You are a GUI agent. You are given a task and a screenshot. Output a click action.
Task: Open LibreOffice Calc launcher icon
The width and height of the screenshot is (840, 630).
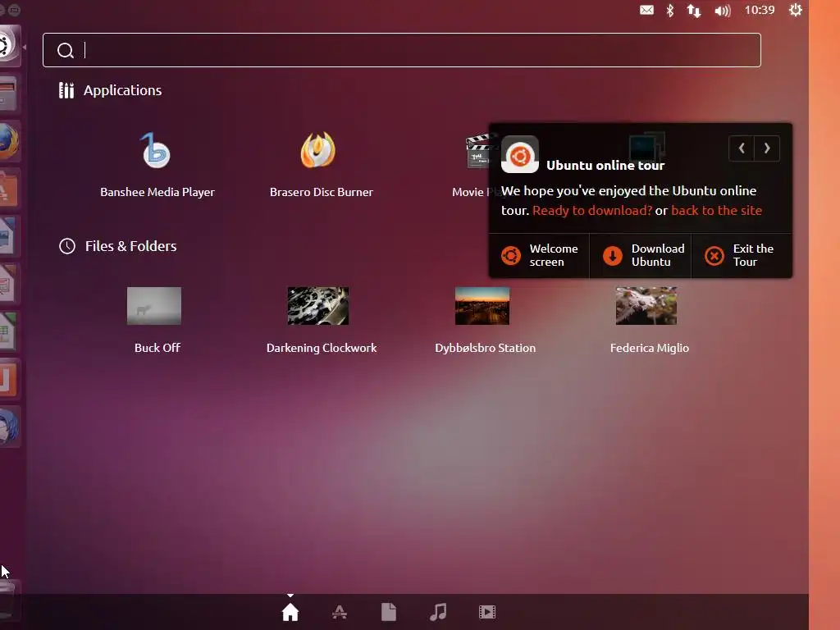pos(8,331)
